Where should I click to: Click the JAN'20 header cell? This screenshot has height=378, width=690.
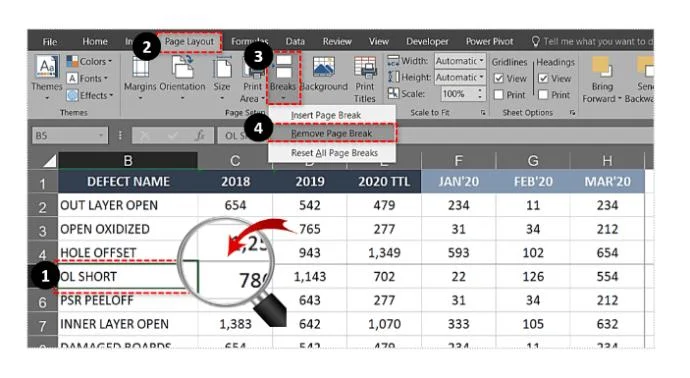pos(459,182)
